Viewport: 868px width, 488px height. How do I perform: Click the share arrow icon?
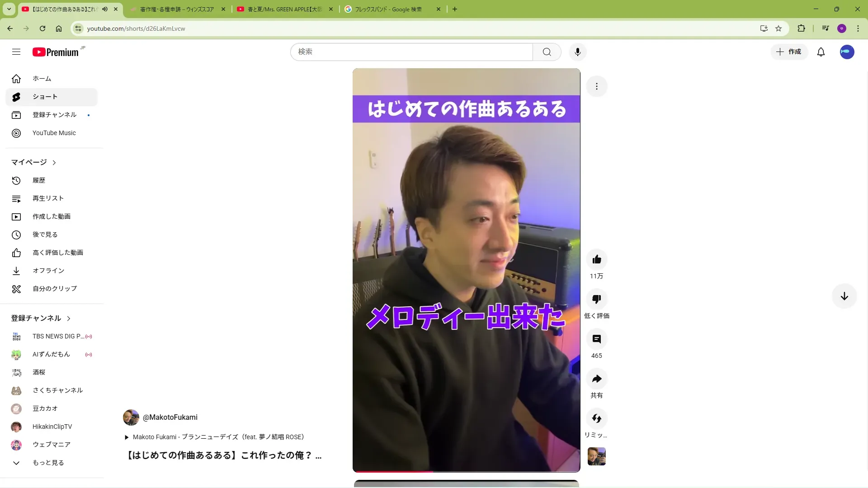(596, 379)
